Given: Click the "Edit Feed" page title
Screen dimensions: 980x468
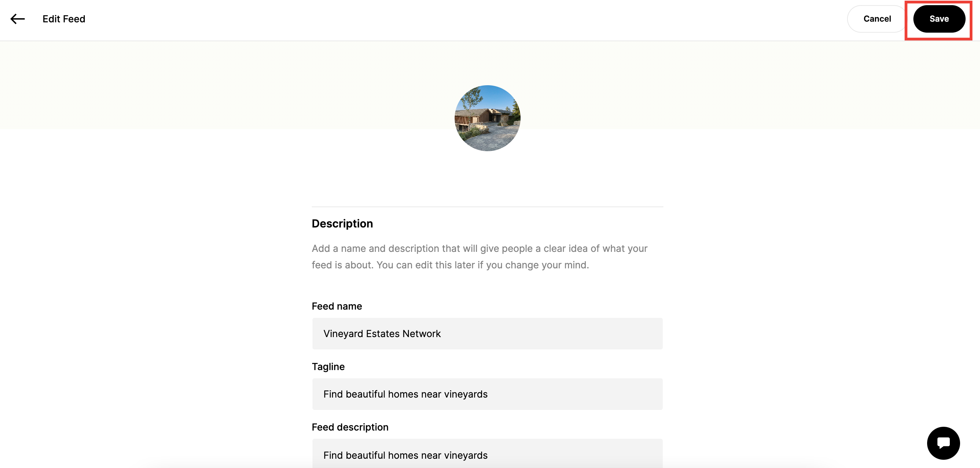Looking at the screenshot, I should tap(64, 19).
